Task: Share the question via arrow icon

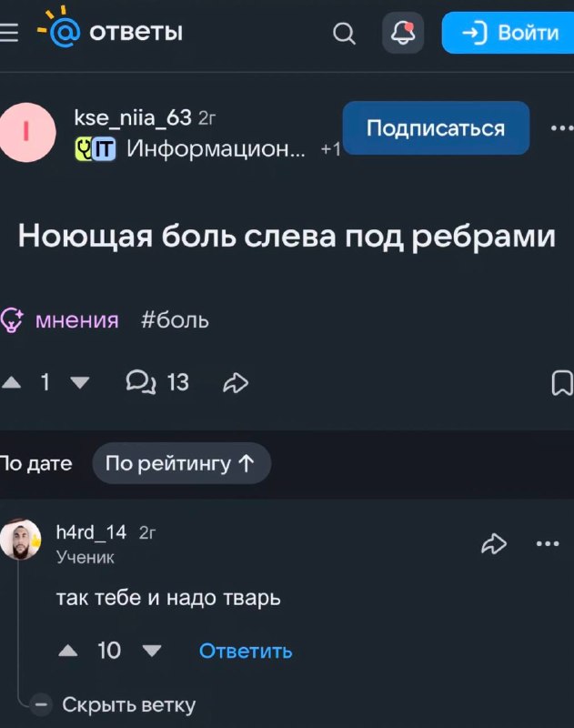Action: tap(236, 383)
